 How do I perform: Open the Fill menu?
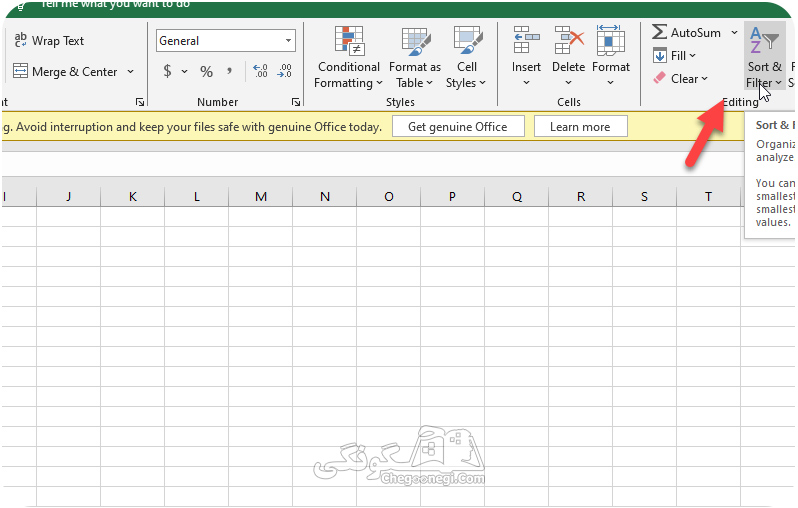(x=675, y=55)
